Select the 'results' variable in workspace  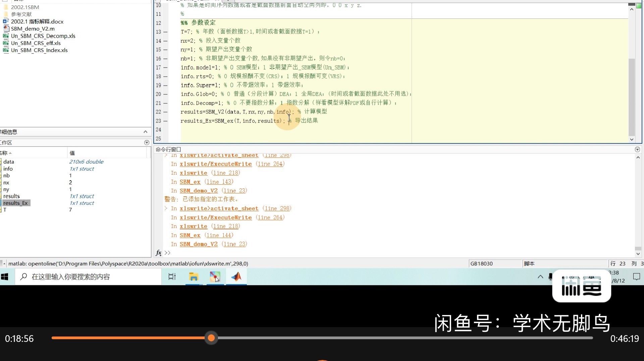[11, 196]
